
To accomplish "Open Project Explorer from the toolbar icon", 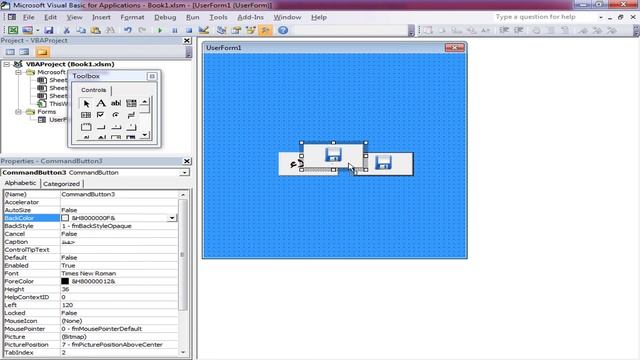I will click(x=222, y=30).
